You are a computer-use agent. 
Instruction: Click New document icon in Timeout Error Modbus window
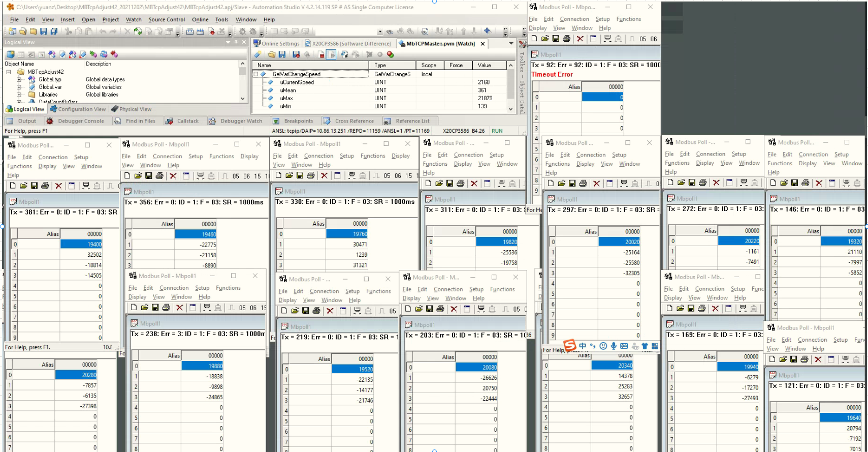tap(534, 39)
